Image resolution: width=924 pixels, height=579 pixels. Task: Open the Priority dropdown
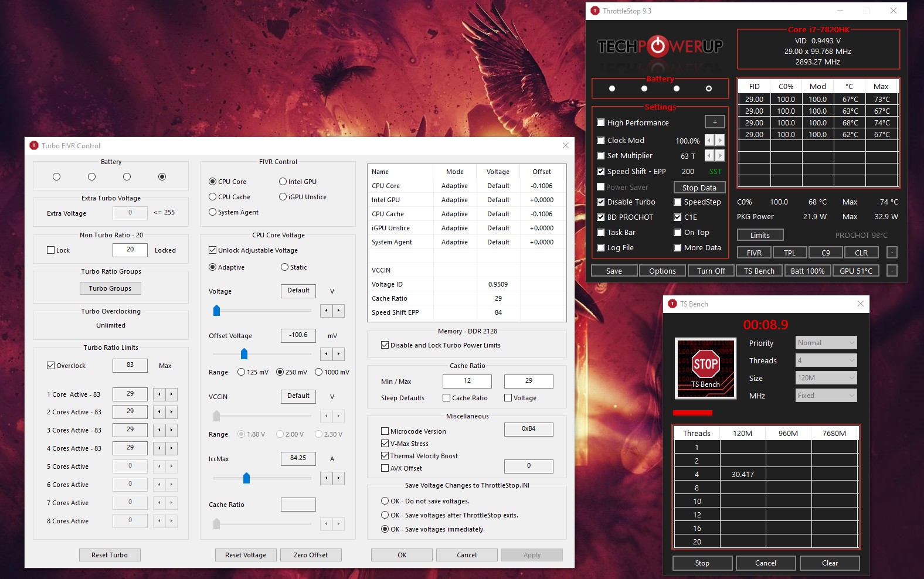pos(826,343)
